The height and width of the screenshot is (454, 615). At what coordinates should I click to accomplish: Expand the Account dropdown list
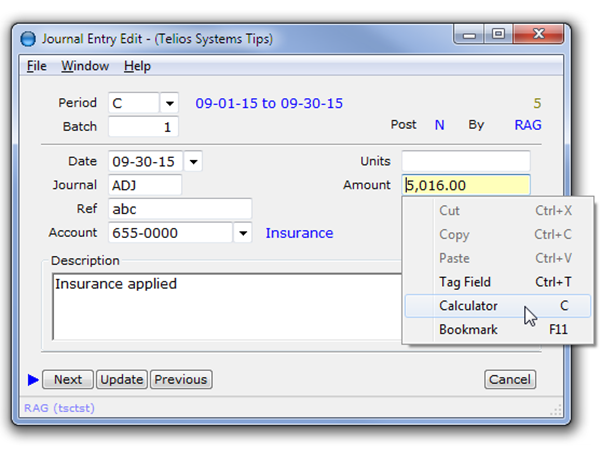[x=242, y=233]
